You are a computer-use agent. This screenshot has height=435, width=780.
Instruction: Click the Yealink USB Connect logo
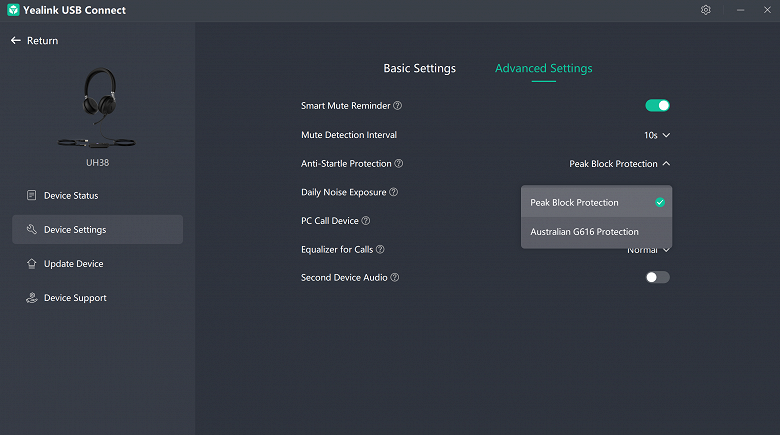pos(13,10)
